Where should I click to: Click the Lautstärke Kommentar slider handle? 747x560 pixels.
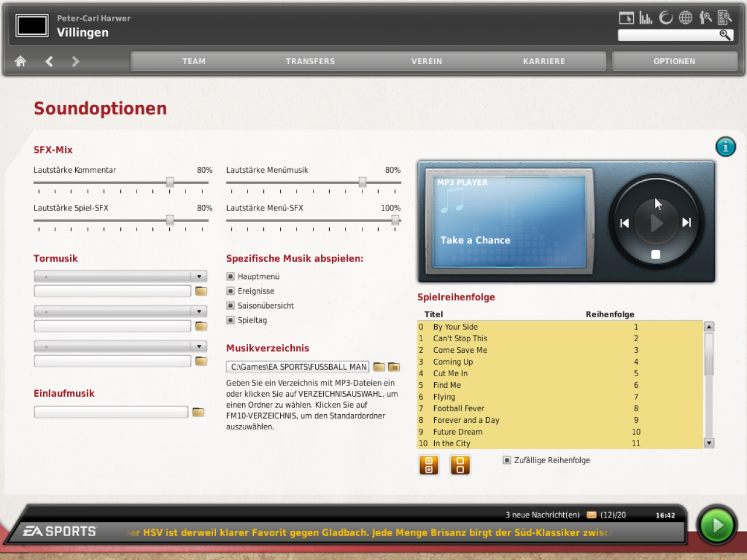[x=170, y=183]
